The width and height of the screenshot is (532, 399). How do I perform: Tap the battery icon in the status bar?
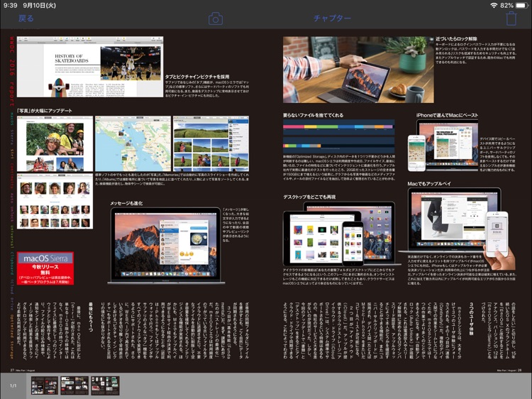point(521,6)
